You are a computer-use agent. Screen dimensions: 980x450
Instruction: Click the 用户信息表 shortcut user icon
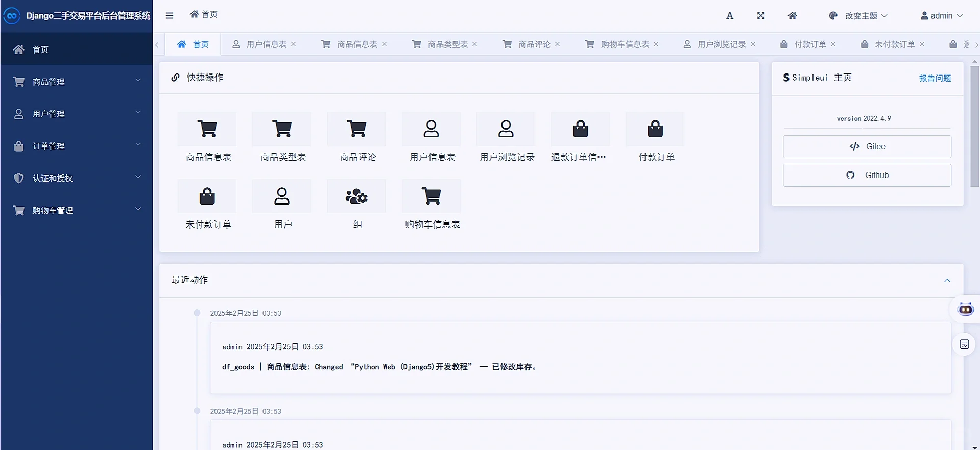[431, 129]
